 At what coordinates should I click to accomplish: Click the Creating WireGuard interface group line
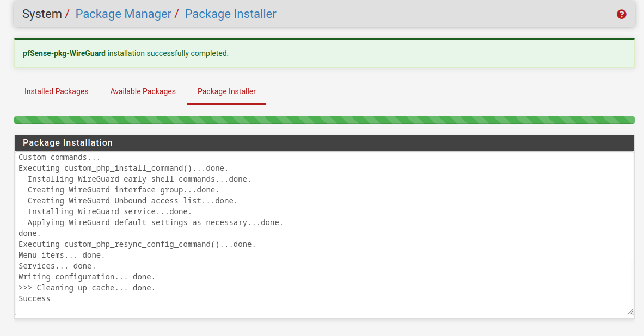[x=123, y=190]
